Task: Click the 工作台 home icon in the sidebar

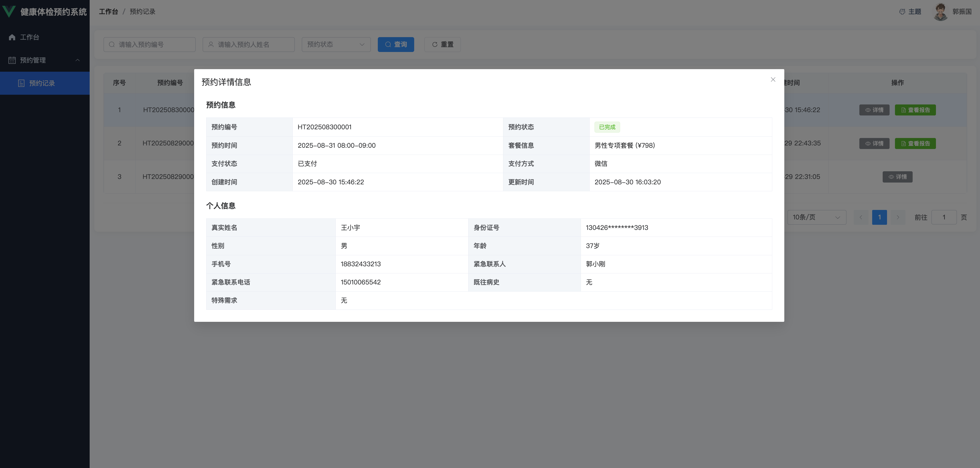Action: click(x=12, y=37)
